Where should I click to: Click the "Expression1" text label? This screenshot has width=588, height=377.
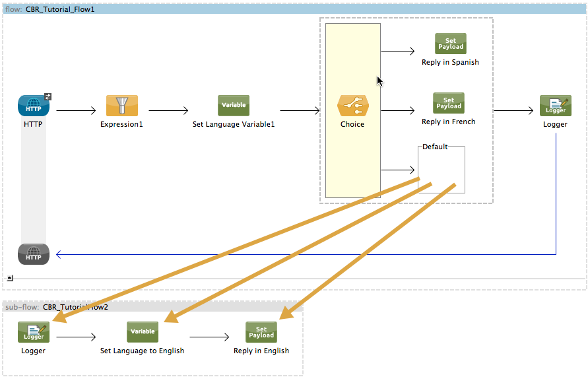tap(121, 124)
